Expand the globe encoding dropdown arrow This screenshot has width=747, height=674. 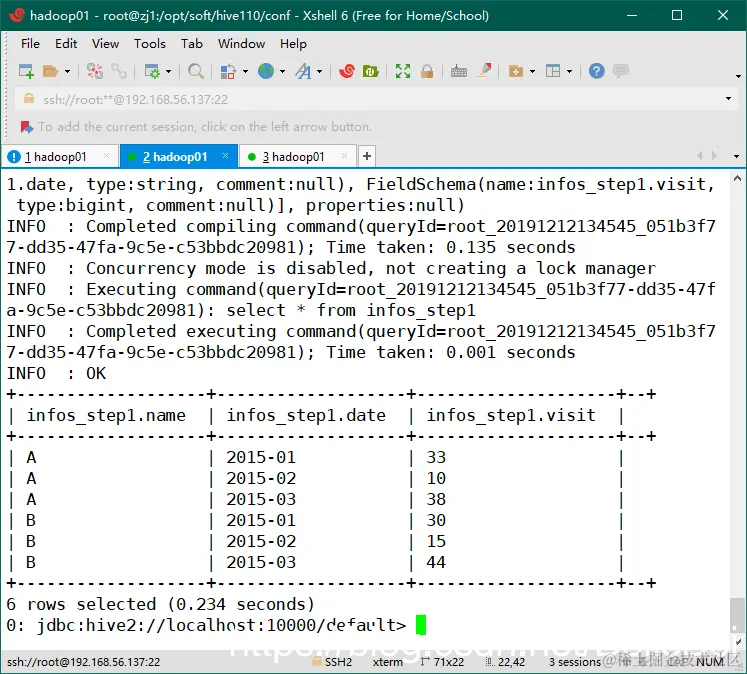pos(283,71)
